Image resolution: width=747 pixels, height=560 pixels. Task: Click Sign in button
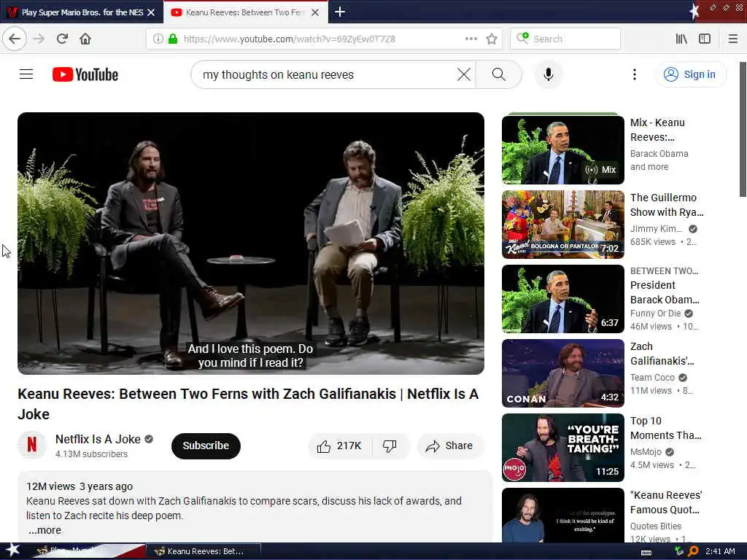pos(692,74)
